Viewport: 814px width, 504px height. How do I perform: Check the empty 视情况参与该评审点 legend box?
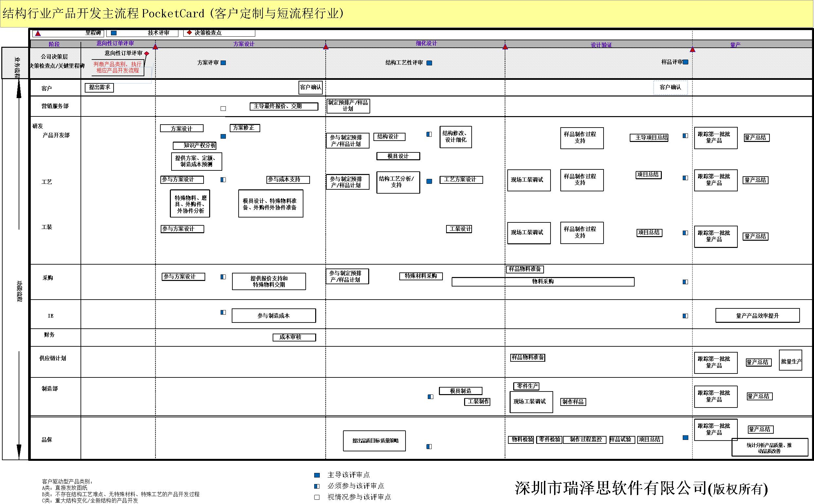pos(317,497)
